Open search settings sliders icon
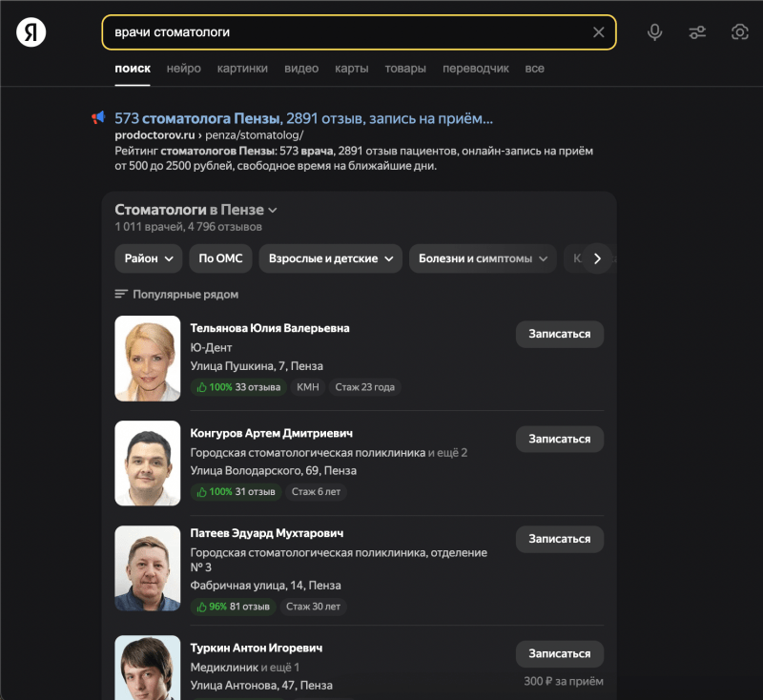The height and width of the screenshot is (700, 763). tap(697, 32)
